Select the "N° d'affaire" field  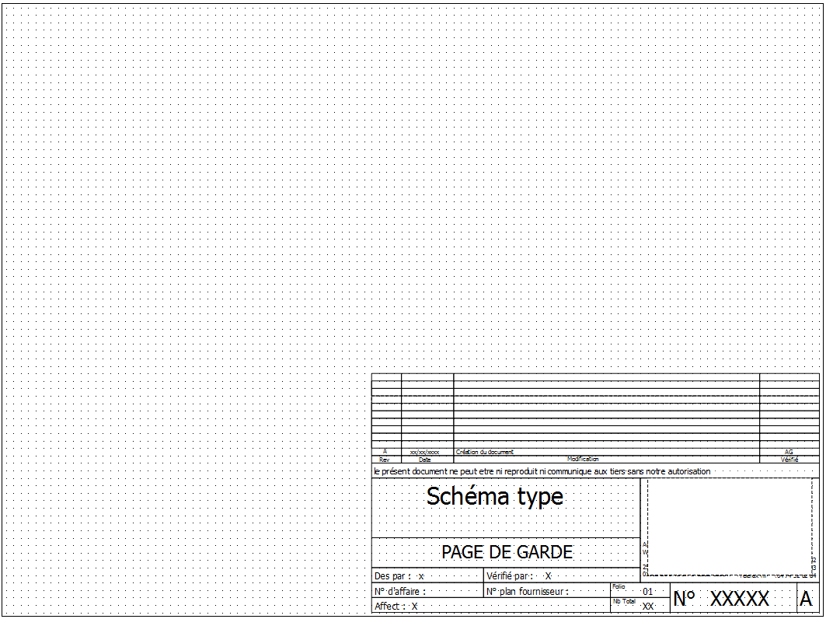[x=400, y=592]
